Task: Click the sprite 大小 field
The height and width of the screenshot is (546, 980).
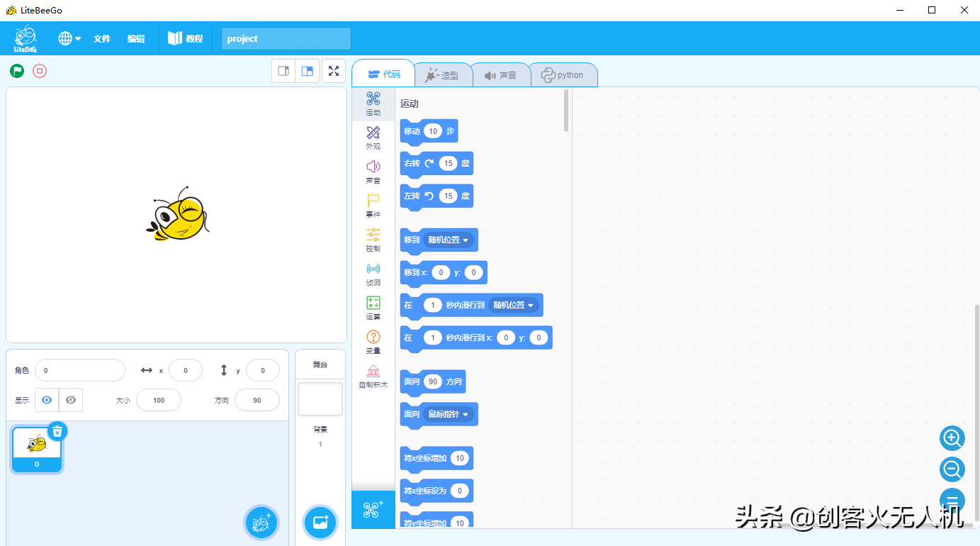Action: pyautogui.click(x=159, y=400)
